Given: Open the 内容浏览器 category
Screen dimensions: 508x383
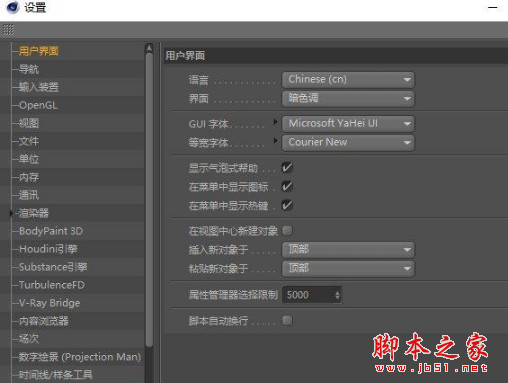Looking at the screenshot, I should coord(44,321).
